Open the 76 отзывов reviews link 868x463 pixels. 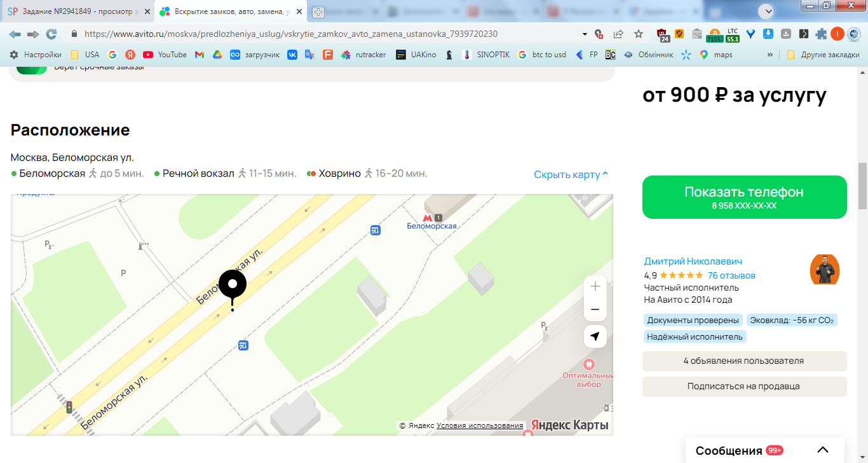click(x=731, y=275)
